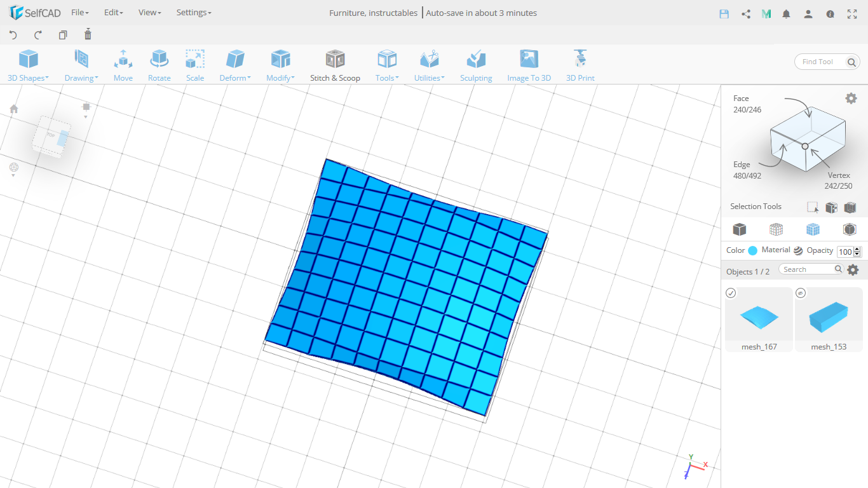Viewport: 868px width, 488px height.
Task: Click the Color swatch circle
Action: click(x=753, y=250)
